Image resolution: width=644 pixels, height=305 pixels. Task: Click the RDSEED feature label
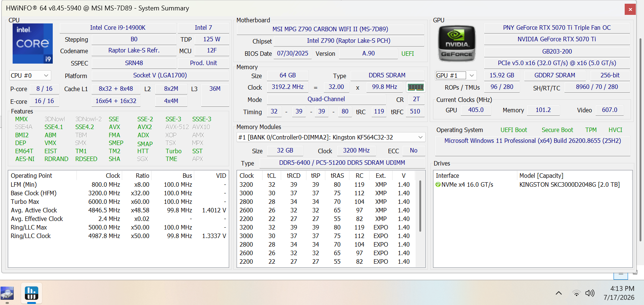[x=86, y=159]
